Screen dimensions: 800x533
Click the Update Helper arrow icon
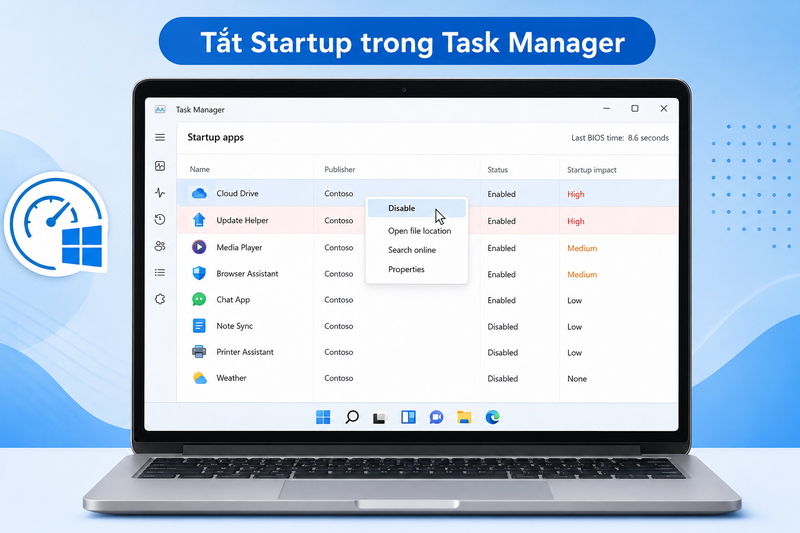[x=199, y=220]
